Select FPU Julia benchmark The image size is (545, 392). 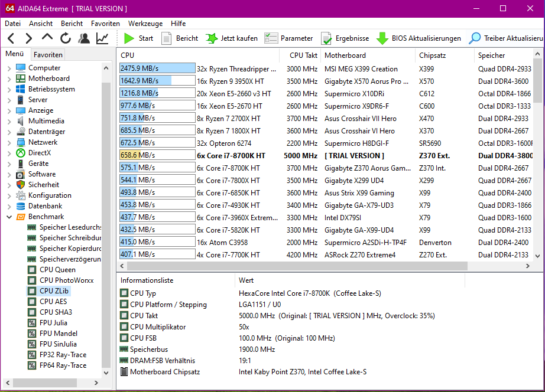[53, 322]
